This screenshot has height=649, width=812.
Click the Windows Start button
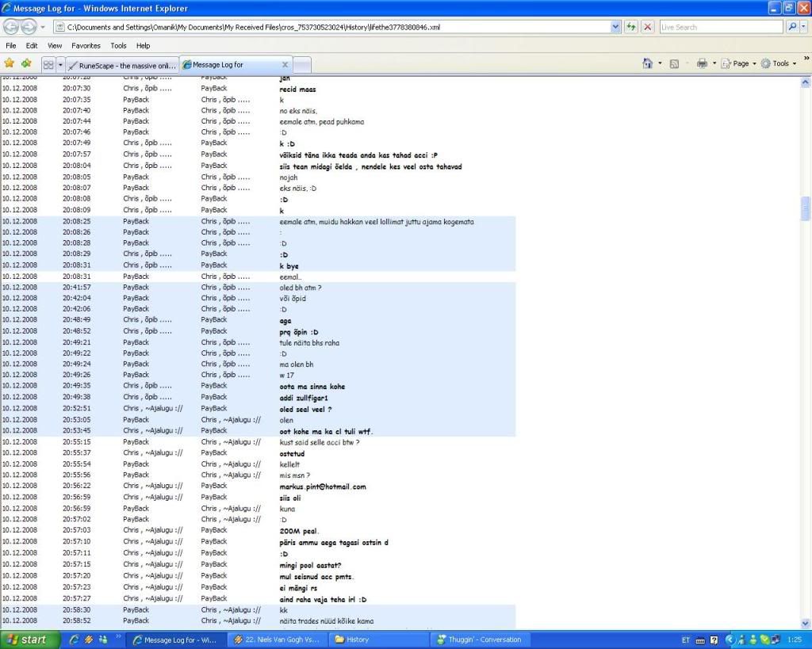pyautogui.click(x=29, y=639)
